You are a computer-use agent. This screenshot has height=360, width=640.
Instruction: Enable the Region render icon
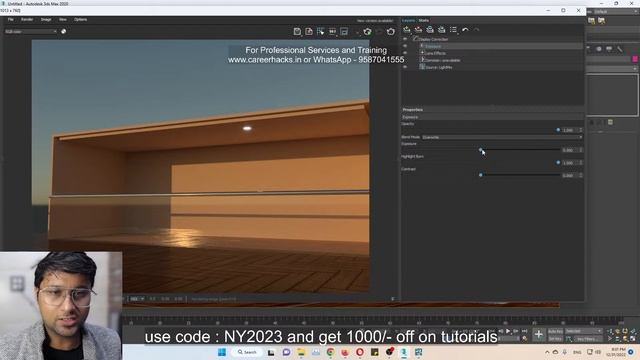coord(344,31)
